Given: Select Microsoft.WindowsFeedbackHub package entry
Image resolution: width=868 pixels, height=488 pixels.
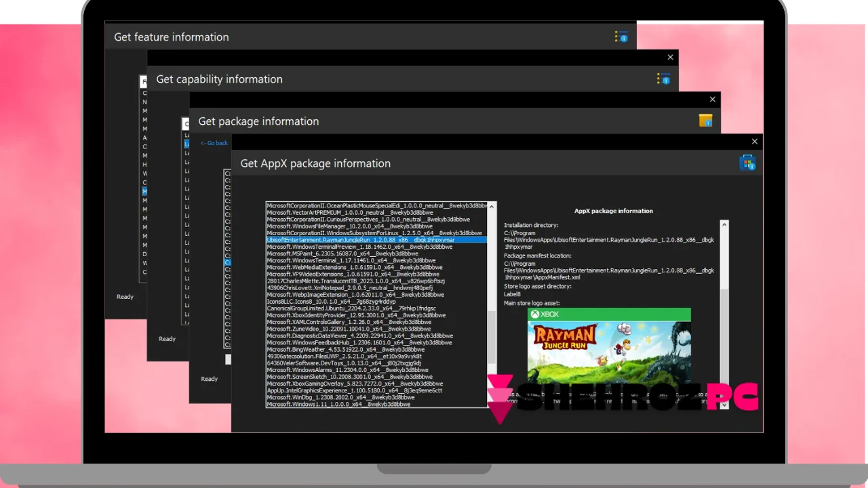Looking at the screenshot, I should pos(376,342).
